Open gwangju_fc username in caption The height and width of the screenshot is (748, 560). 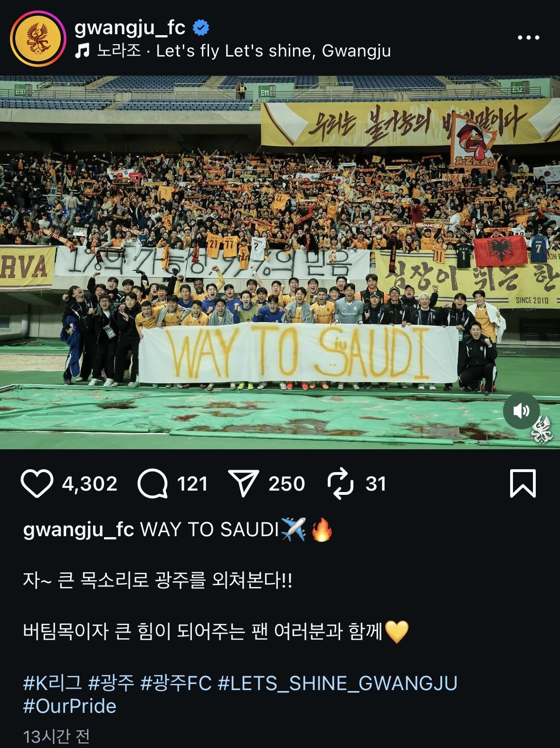coord(79,530)
